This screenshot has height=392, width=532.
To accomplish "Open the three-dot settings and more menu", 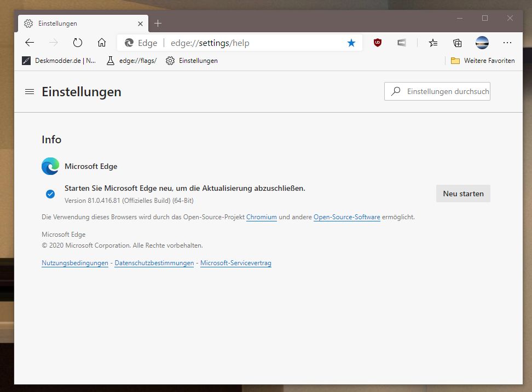I will tap(507, 43).
